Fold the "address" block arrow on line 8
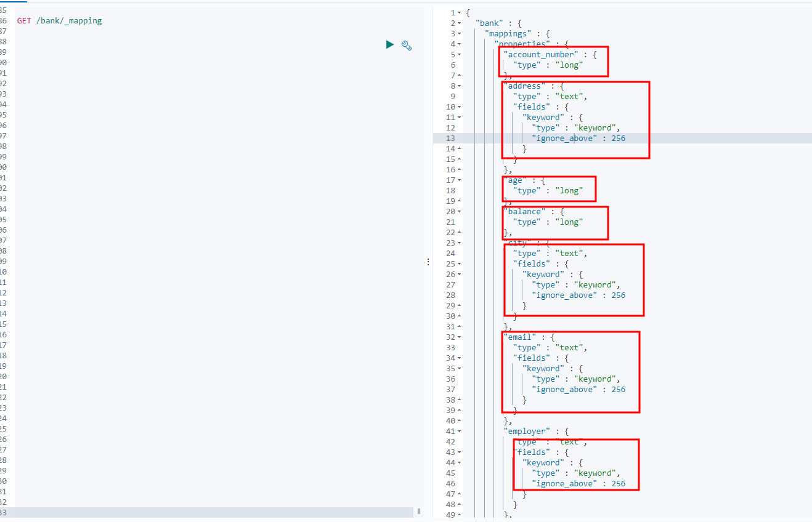Screen dimensions: 812x522 [459, 86]
